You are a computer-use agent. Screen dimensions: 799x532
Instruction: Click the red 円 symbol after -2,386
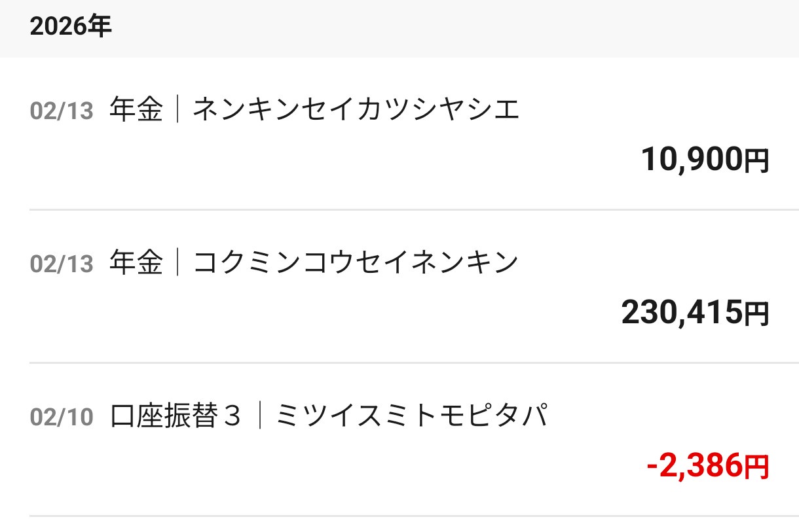(x=757, y=467)
